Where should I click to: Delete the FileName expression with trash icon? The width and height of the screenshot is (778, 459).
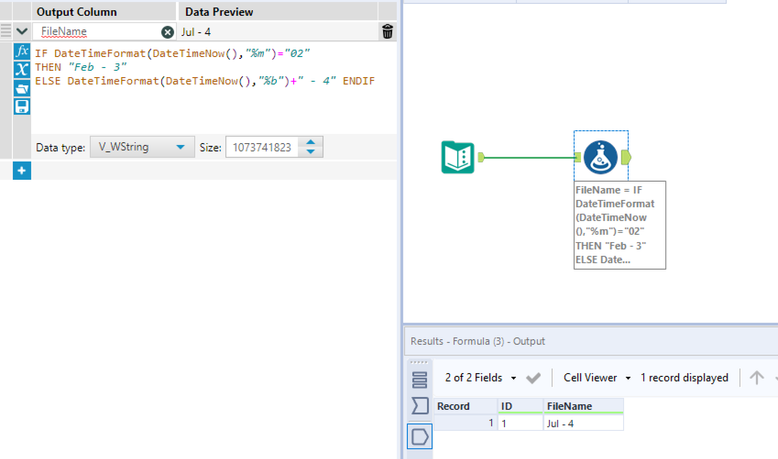click(x=388, y=32)
